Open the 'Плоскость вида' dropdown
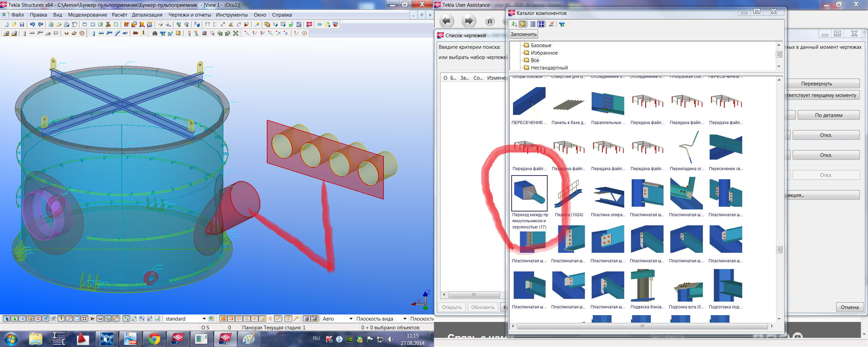 coord(405,319)
